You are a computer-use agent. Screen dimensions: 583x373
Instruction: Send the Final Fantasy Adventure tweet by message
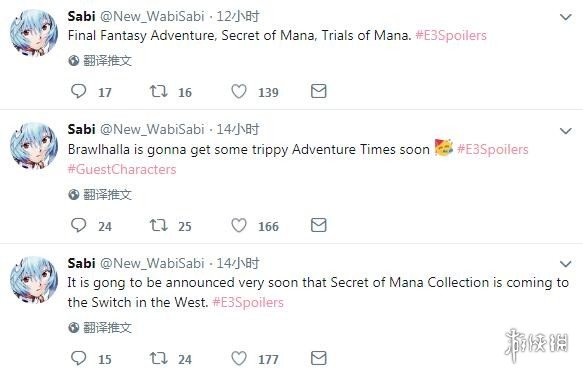click(x=319, y=91)
